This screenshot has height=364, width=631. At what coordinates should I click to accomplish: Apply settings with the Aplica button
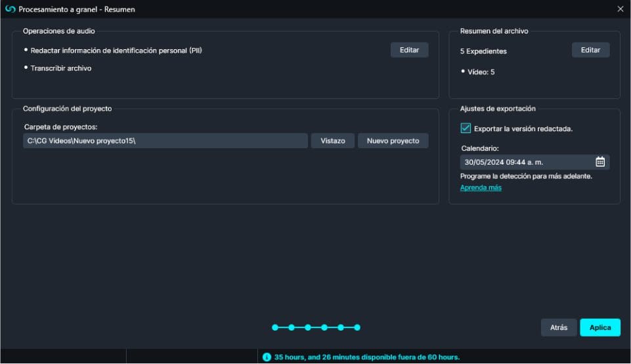tap(600, 327)
